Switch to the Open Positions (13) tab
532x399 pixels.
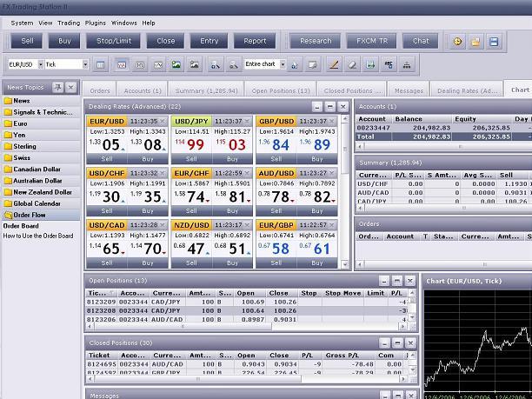(x=281, y=91)
